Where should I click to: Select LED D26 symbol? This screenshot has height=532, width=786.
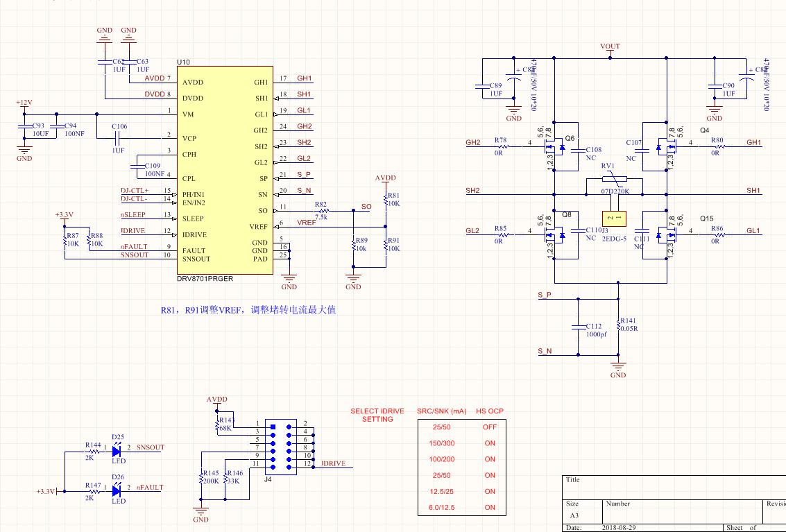point(117,490)
